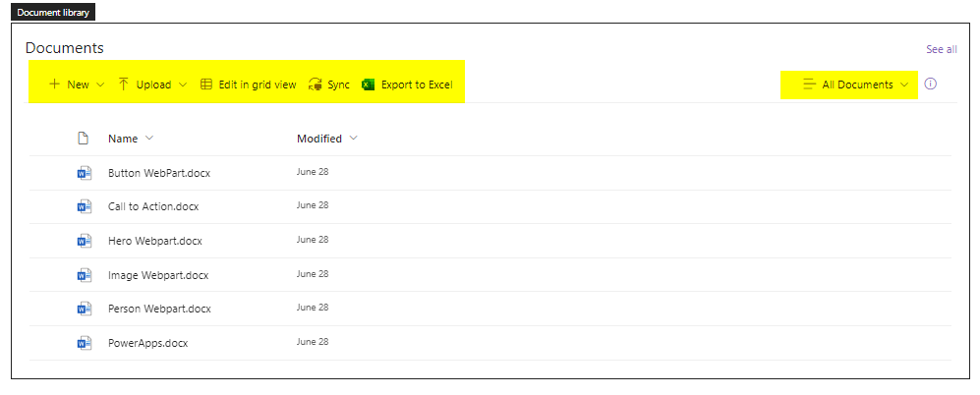Sort by the Name column header
The height and width of the screenshot is (395, 980).
(x=123, y=139)
